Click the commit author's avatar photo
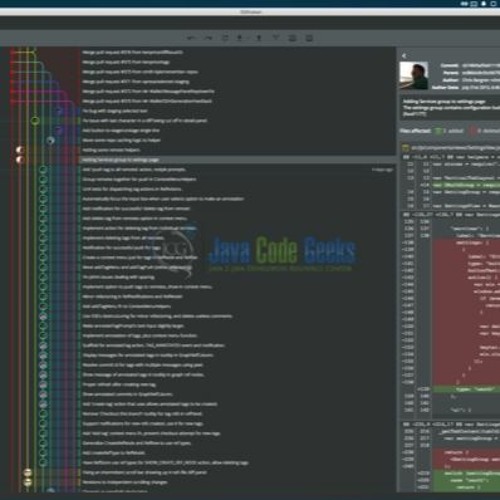The width and height of the screenshot is (500, 500). [414, 75]
